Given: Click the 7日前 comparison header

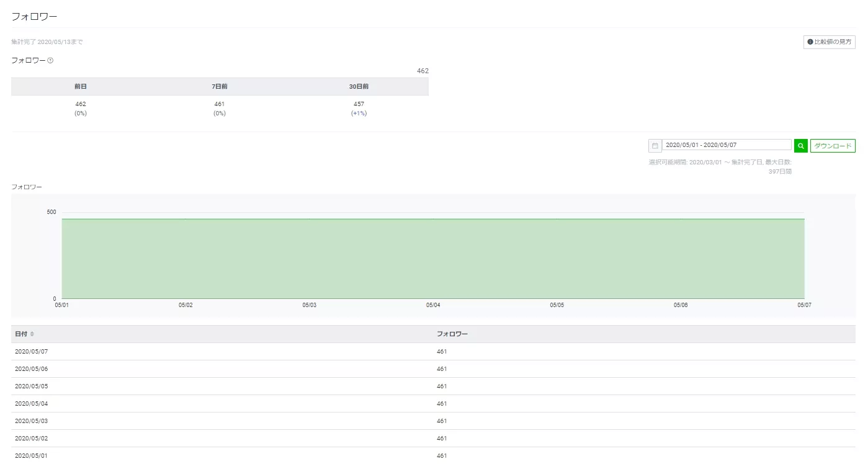Looking at the screenshot, I should [x=220, y=87].
